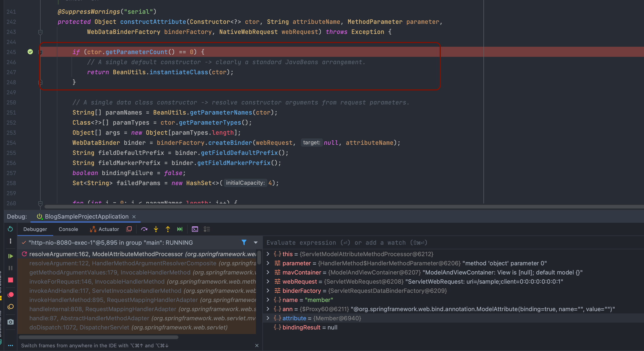Click Run to Cursor icon

[180, 229]
